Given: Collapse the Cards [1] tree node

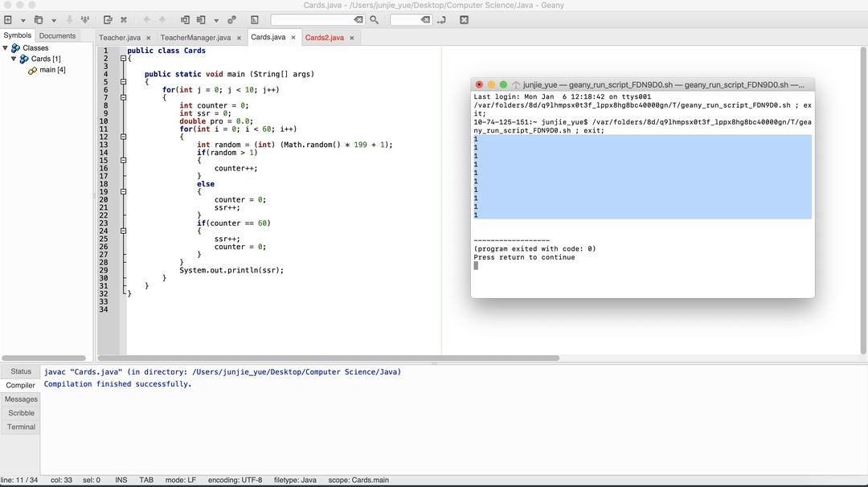Looking at the screenshot, I should [14, 59].
